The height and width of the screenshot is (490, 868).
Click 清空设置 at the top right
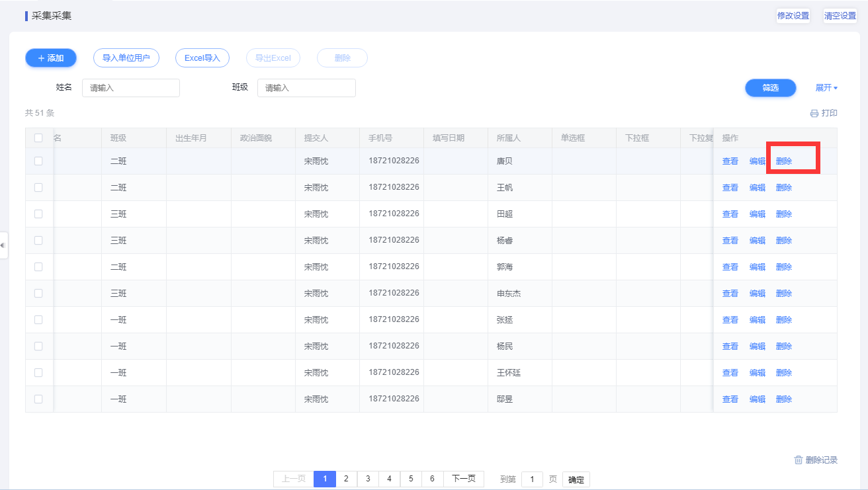click(840, 16)
